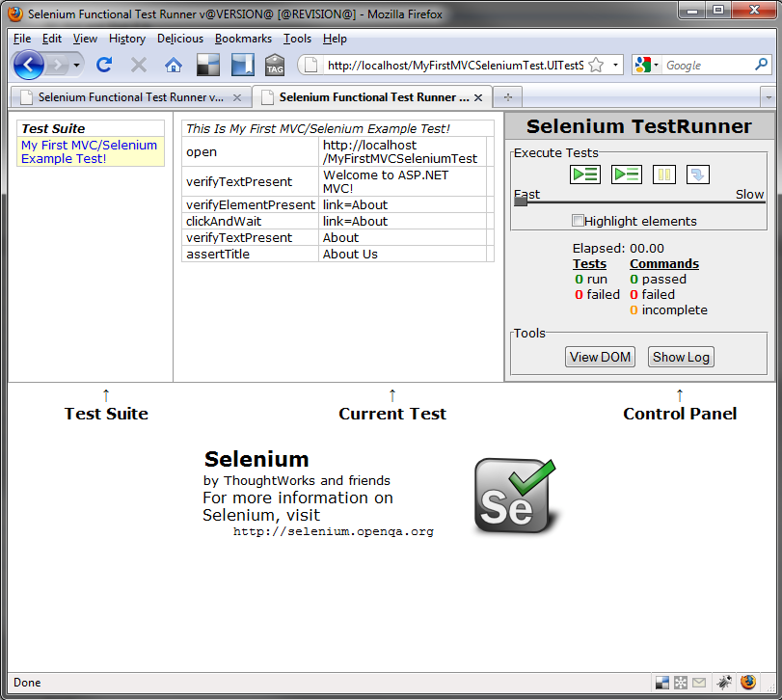Click the 'clickAndWait' command cell
Screen dimensions: 782x700
click(x=250, y=221)
